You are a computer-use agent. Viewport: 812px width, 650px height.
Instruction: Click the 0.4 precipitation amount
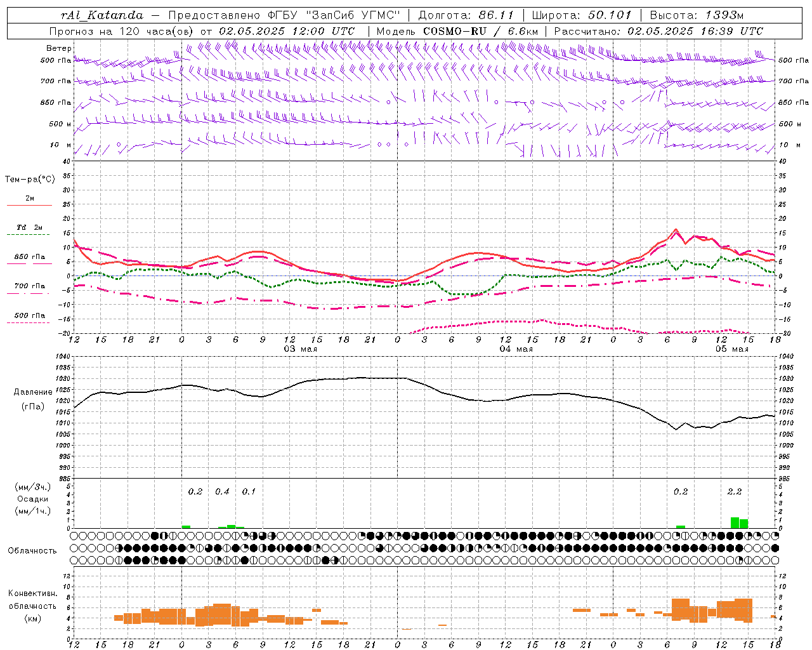[222, 492]
